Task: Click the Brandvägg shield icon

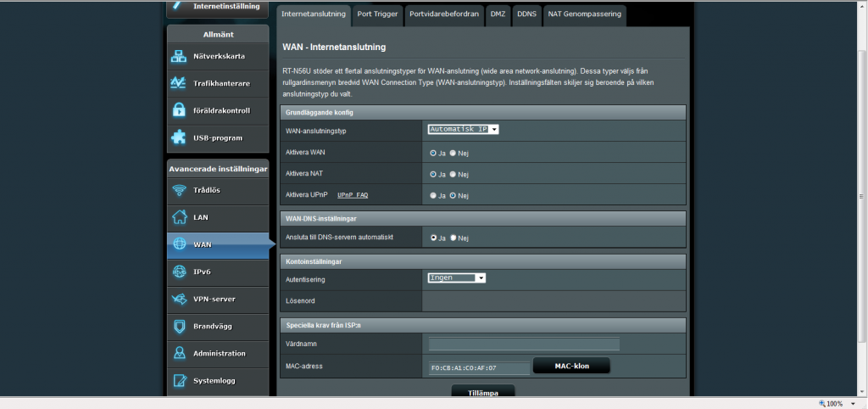Action: point(179,326)
